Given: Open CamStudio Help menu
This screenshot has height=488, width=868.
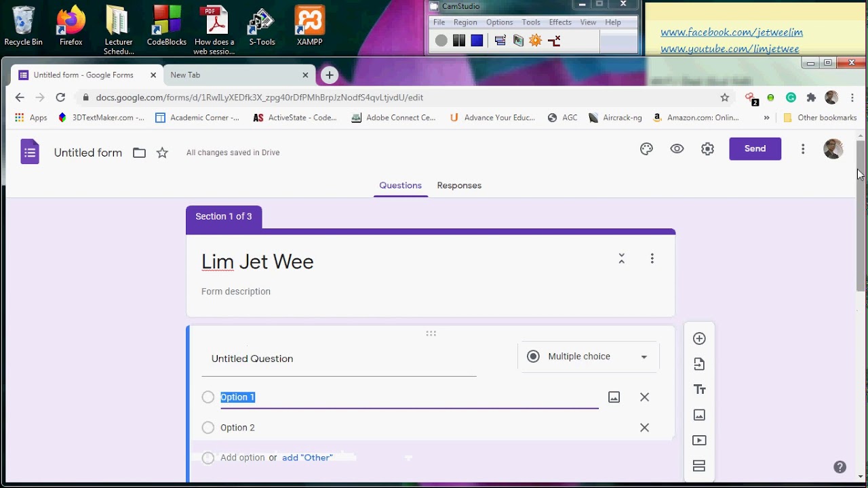Looking at the screenshot, I should coord(613,22).
